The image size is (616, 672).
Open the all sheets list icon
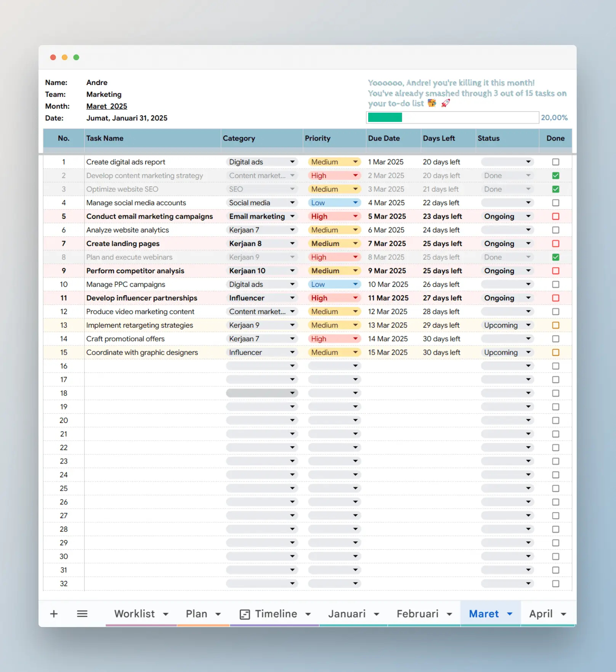pos(82,614)
